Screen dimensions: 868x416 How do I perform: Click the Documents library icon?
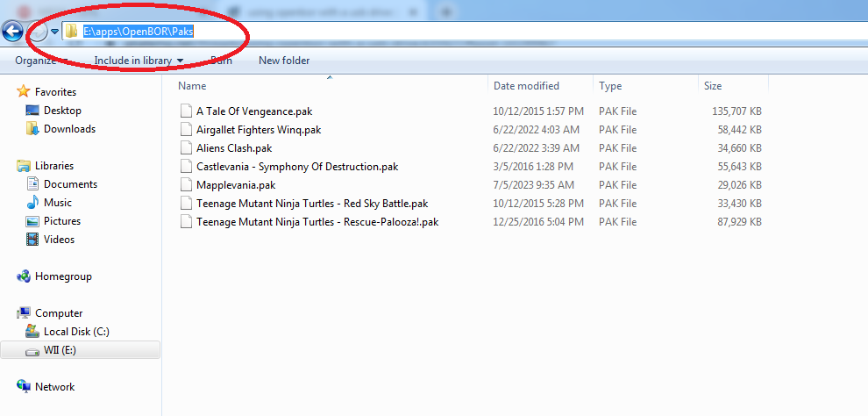(x=32, y=184)
